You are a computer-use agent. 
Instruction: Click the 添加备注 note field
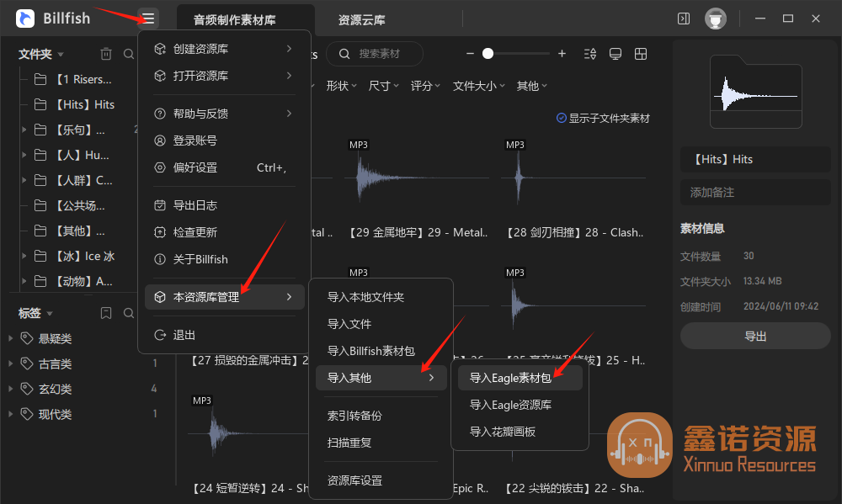tap(755, 192)
